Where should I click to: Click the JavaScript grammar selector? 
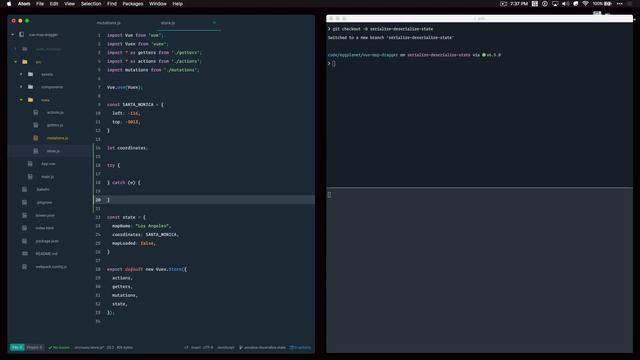[x=226, y=347]
